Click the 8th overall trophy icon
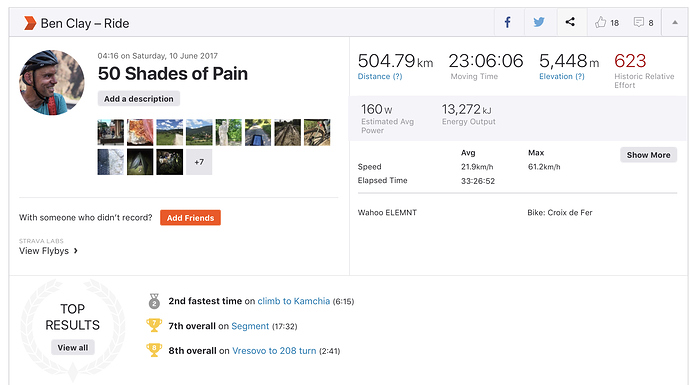 click(x=154, y=350)
